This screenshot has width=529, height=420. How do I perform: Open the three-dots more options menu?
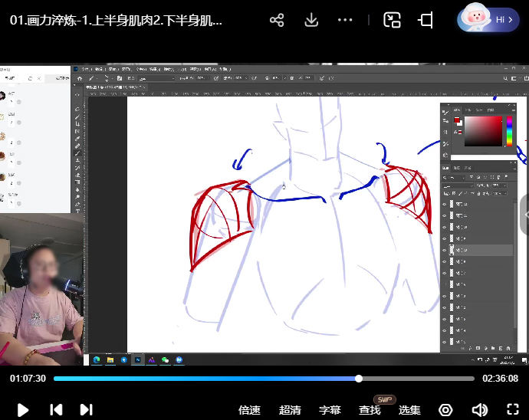346,20
